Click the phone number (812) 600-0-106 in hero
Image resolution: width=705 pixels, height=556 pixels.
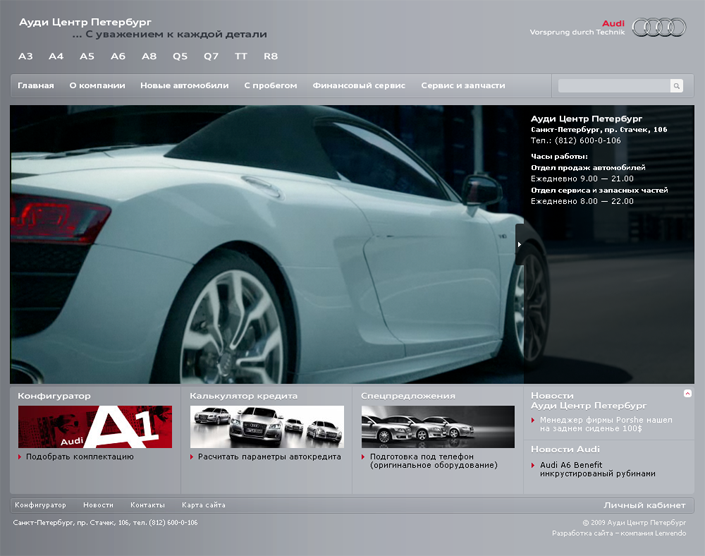588,141
